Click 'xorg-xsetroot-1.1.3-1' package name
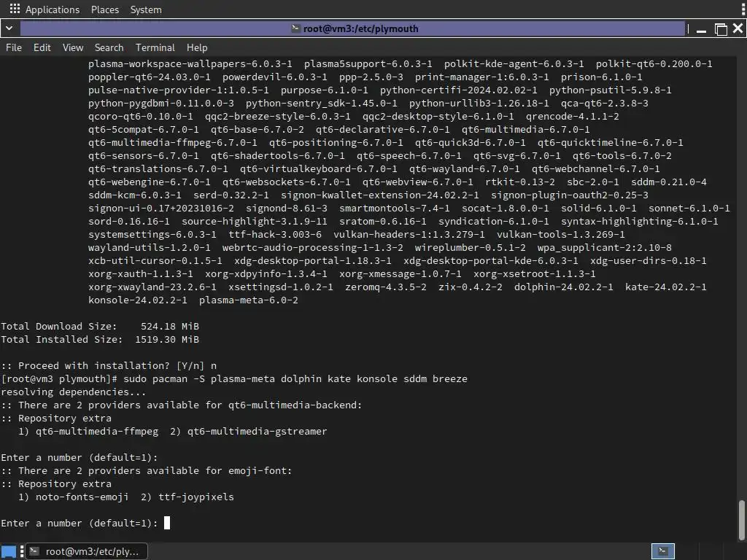Viewport: 747px width, 560px height. (535, 274)
